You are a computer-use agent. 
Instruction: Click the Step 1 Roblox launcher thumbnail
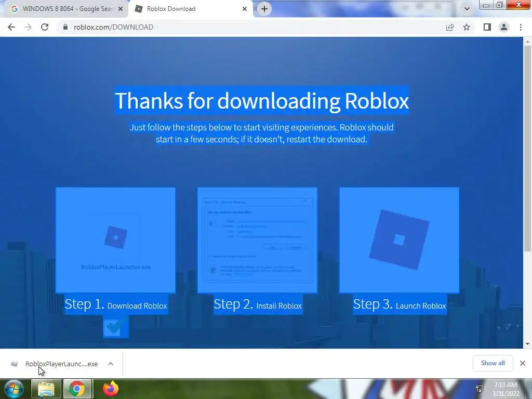(x=116, y=240)
